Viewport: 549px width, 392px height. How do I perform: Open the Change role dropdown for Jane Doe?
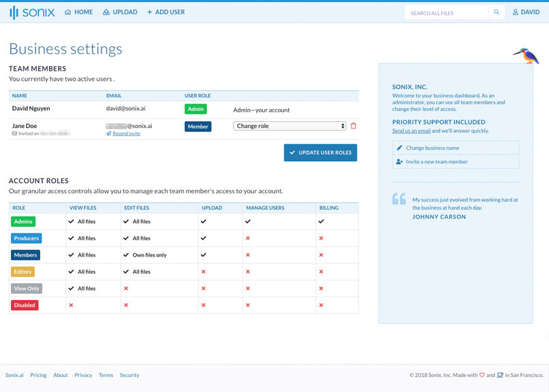coord(289,126)
